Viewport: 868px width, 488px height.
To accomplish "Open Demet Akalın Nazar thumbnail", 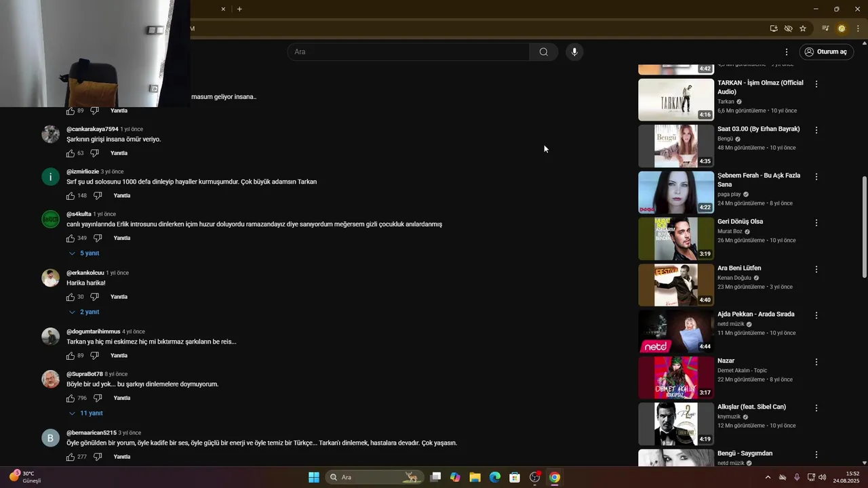I will pyautogui.click(x=676, y=378).
